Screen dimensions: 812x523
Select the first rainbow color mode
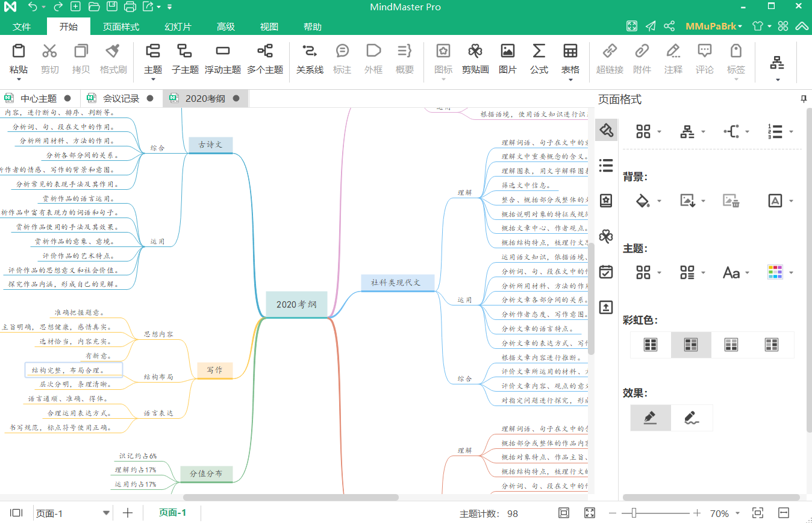[x=651, y=345]
